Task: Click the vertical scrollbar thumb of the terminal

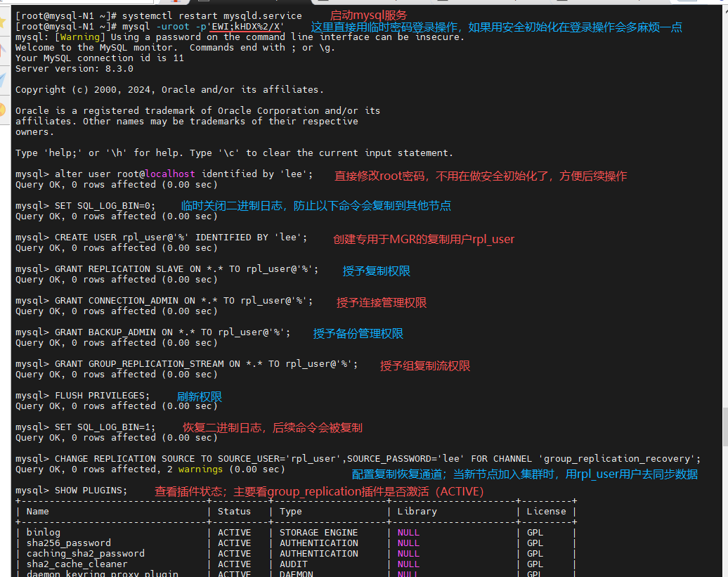Action: click(724, 426)
